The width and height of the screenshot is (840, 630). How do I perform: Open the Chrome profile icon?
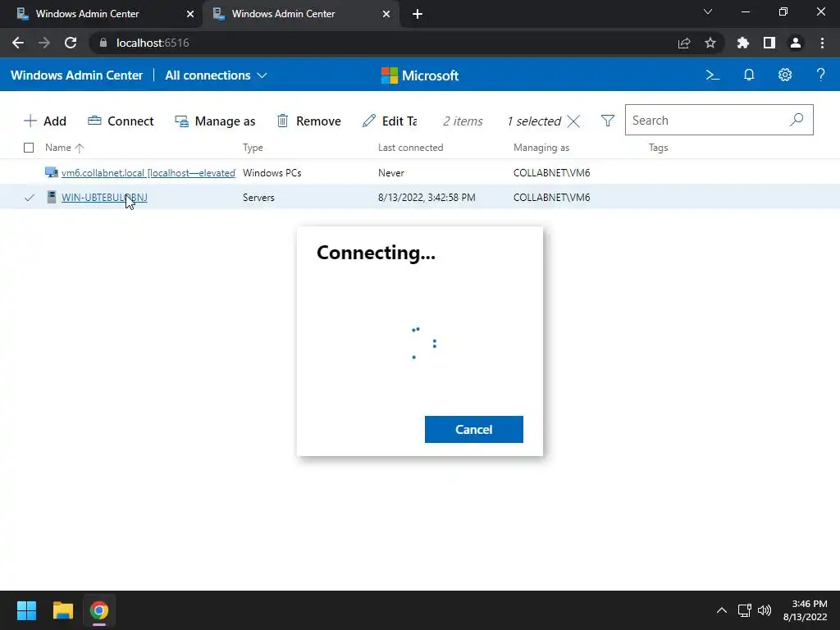coord(796,43)
